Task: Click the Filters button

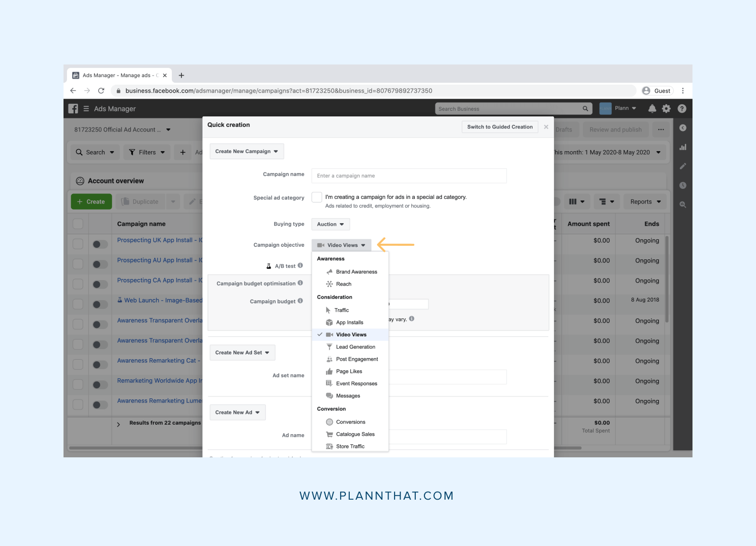Action: pos(147,152)
